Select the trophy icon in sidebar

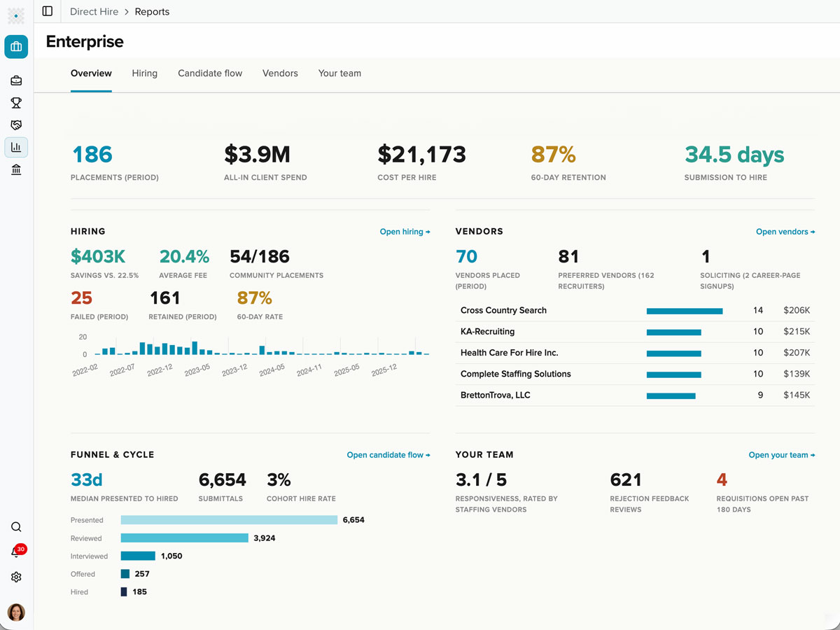(x=16, y=103)
